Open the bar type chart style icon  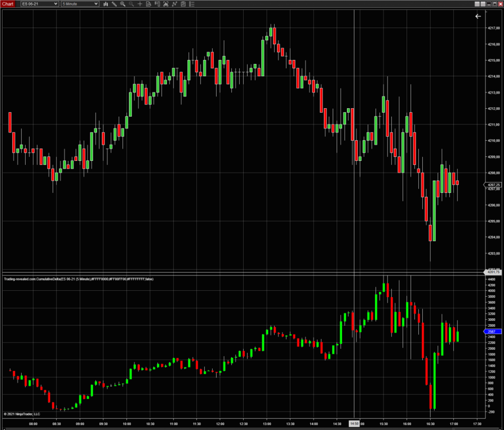point(106,4)
